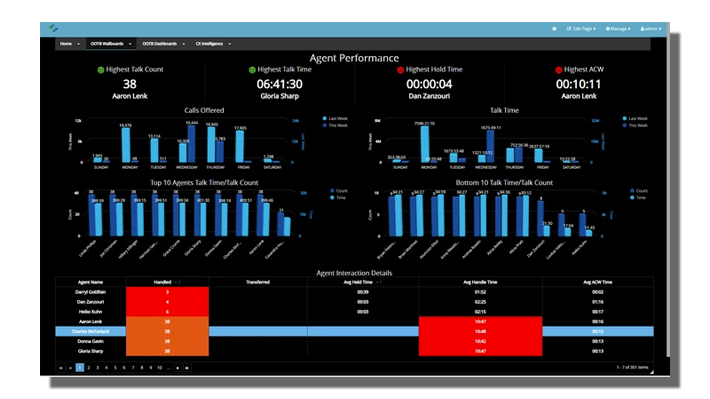Sort by the Avg Handle Time column header
710x399 pixels.
[x=480, y=282]
